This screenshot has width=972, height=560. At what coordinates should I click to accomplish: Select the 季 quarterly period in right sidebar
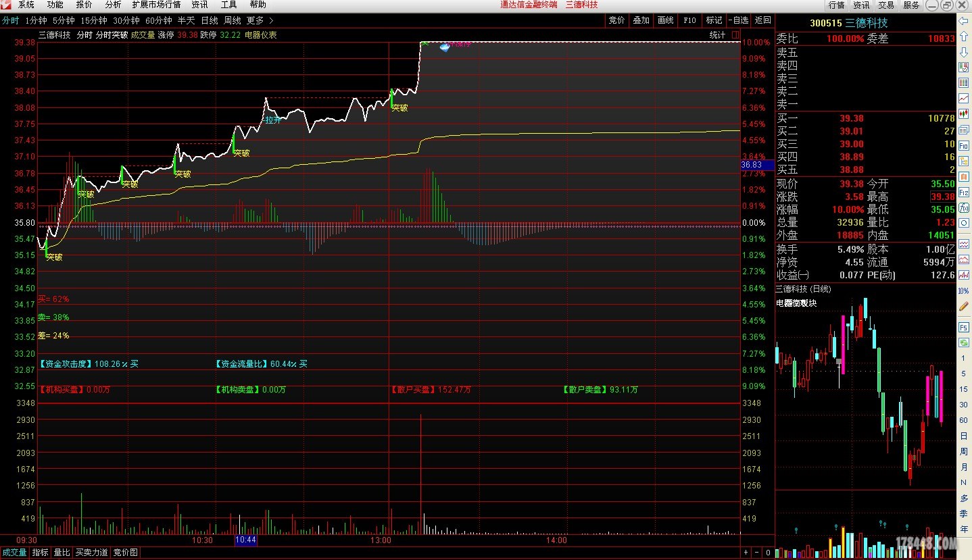pos(964,513)
